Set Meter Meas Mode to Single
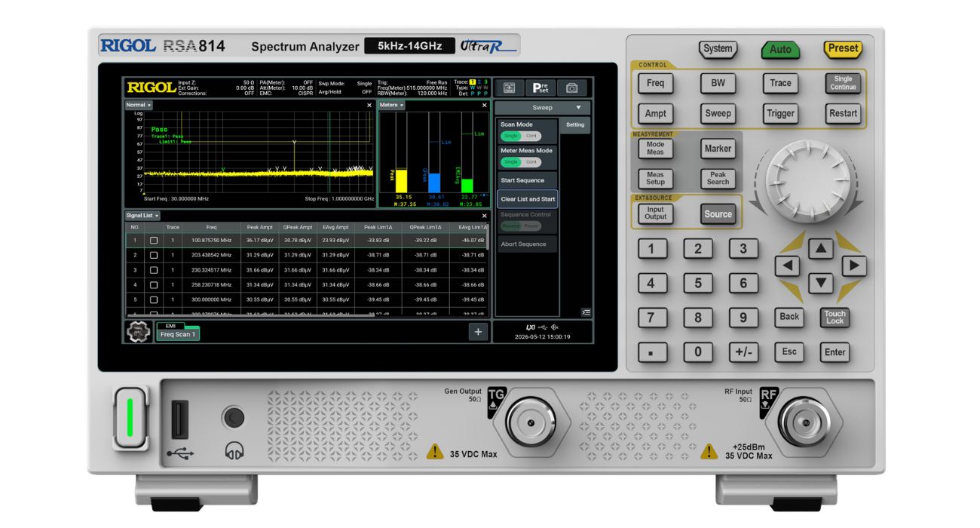The image size is (980, 528). click(511, 162)
